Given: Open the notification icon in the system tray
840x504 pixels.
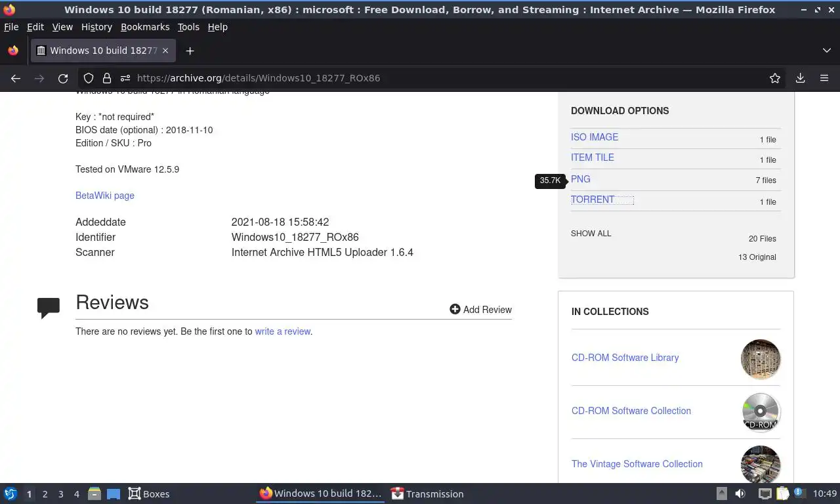Looking at the screenshot, I should point(800,493).
